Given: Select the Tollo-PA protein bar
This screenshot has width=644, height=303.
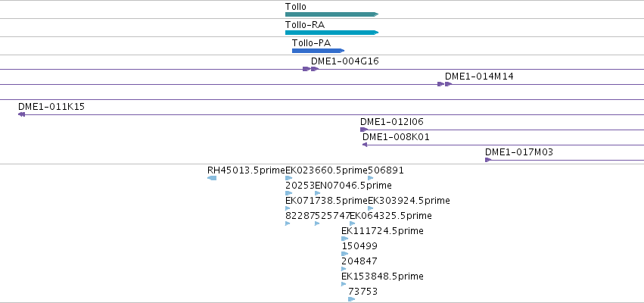Looking at the screenshot, I should (x=319, y=51).
